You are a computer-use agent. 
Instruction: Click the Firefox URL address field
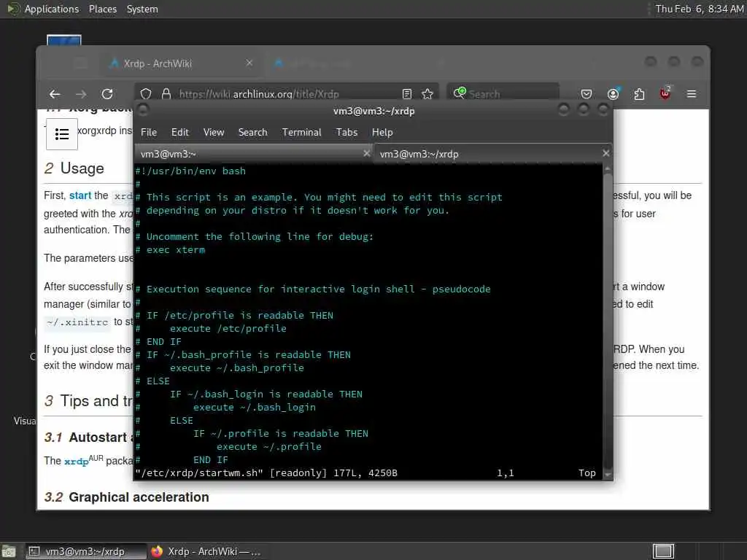pyautogui.click(x=286, y=94)
